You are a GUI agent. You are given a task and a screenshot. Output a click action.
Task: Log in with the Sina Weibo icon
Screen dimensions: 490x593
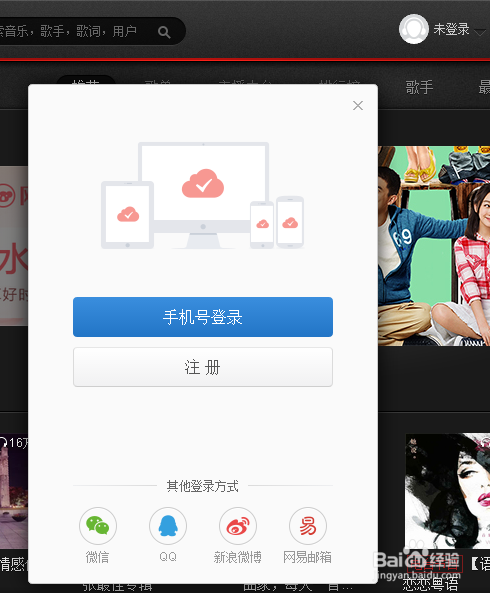pyautogui.click(x=238, y=526)
